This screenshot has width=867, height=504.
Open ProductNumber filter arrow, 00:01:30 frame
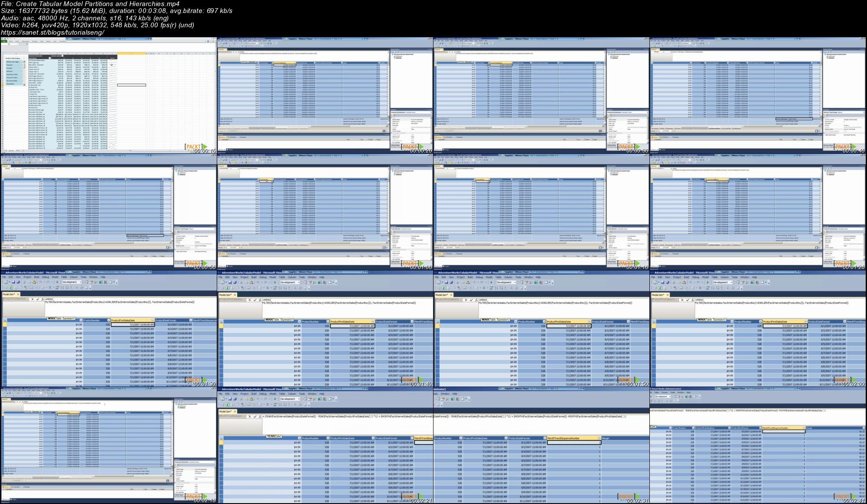109,320
